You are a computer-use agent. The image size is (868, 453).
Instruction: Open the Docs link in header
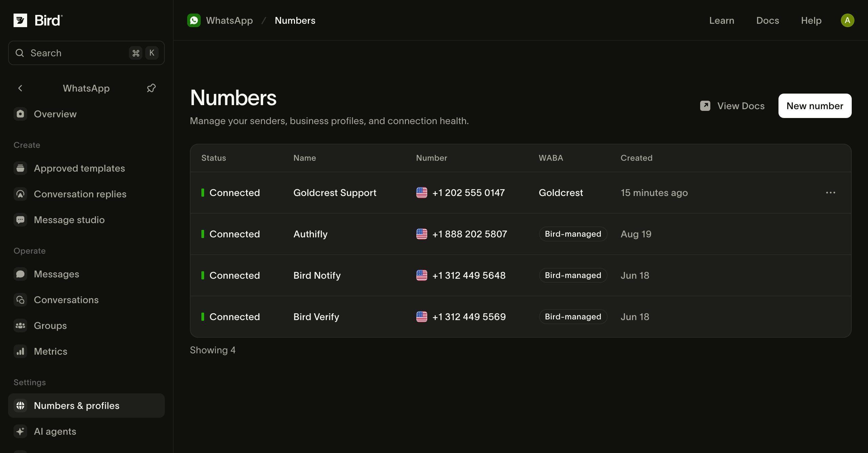pos(768,20)
